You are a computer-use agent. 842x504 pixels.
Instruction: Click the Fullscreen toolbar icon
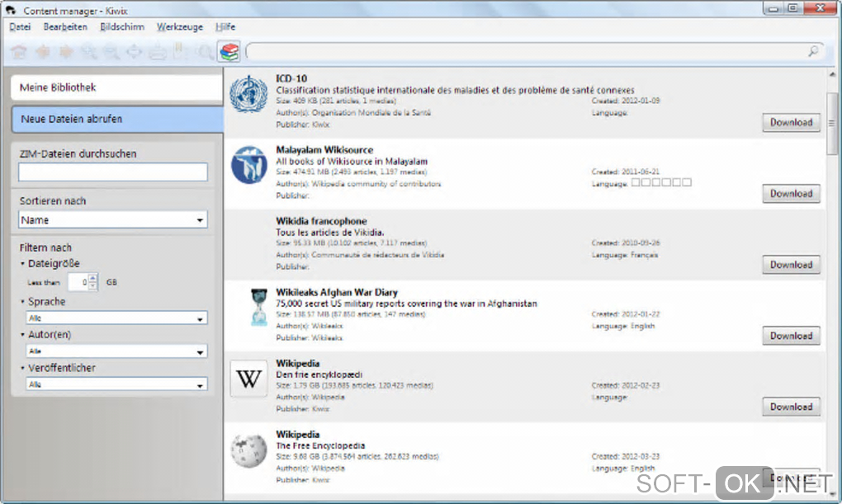135,51
